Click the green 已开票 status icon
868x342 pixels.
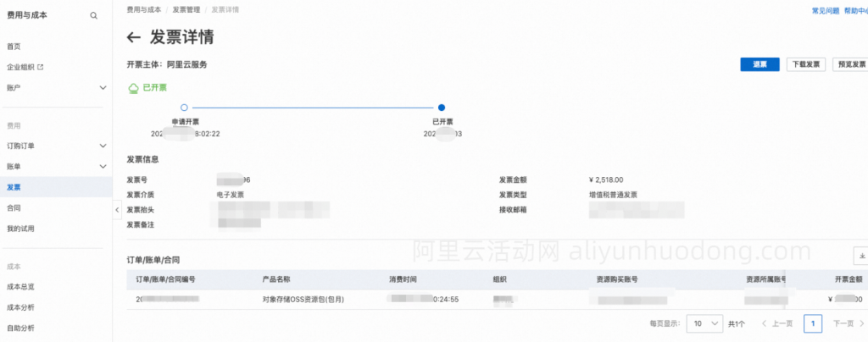click(x=133, y=87)
